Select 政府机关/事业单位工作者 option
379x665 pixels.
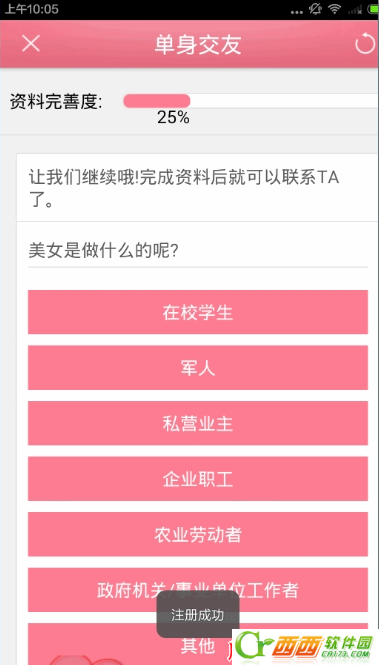[x=198, y=590]
